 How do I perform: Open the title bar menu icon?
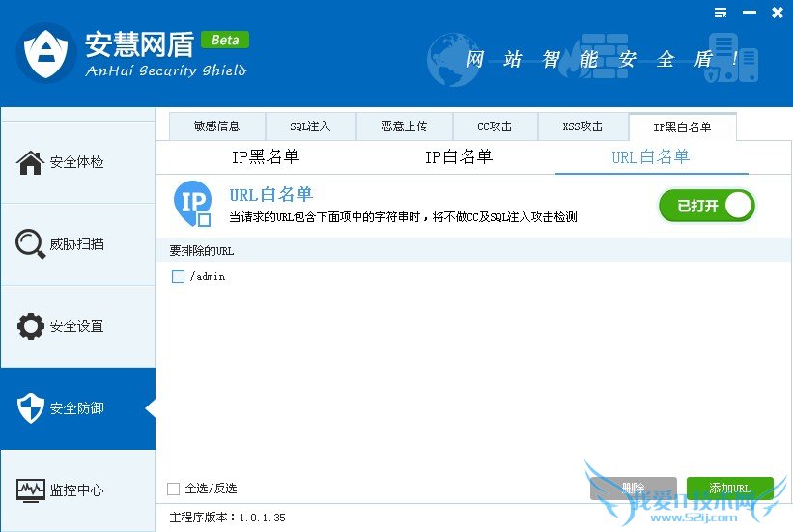point(721,13)
